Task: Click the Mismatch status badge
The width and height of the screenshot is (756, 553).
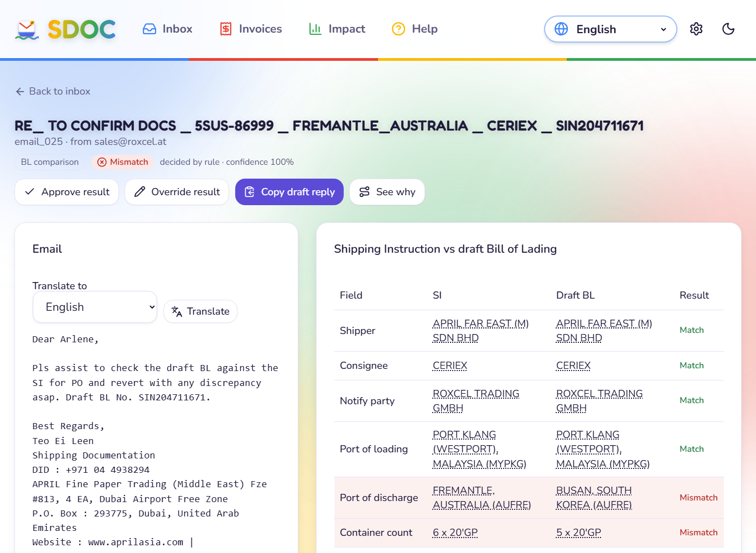Action: [123, 162]
